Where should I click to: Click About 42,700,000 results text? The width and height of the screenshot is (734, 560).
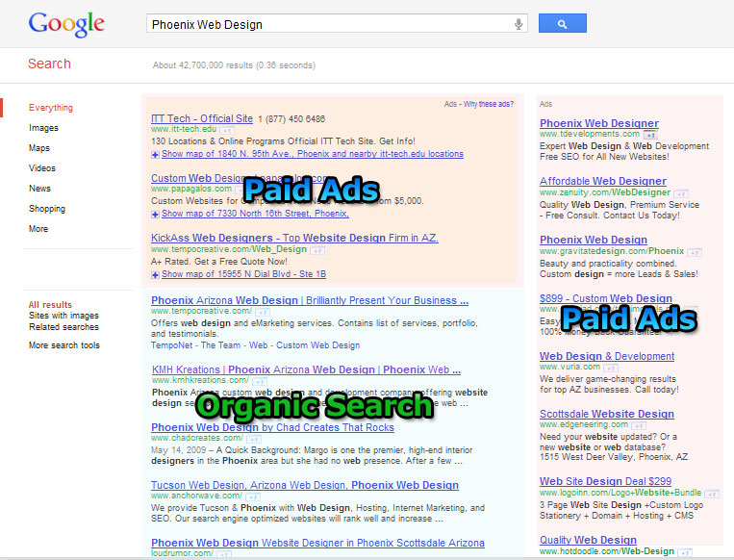pyautogui.click(x=234, y=65)
